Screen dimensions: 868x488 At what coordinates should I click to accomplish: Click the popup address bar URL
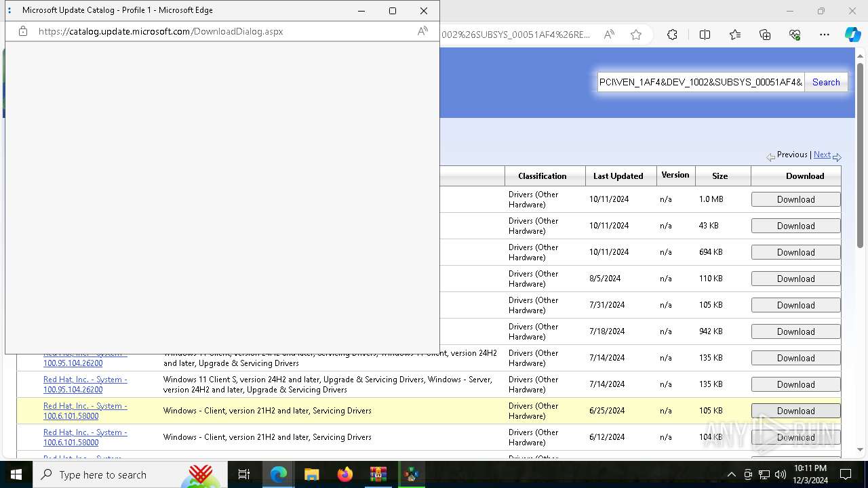161,31
